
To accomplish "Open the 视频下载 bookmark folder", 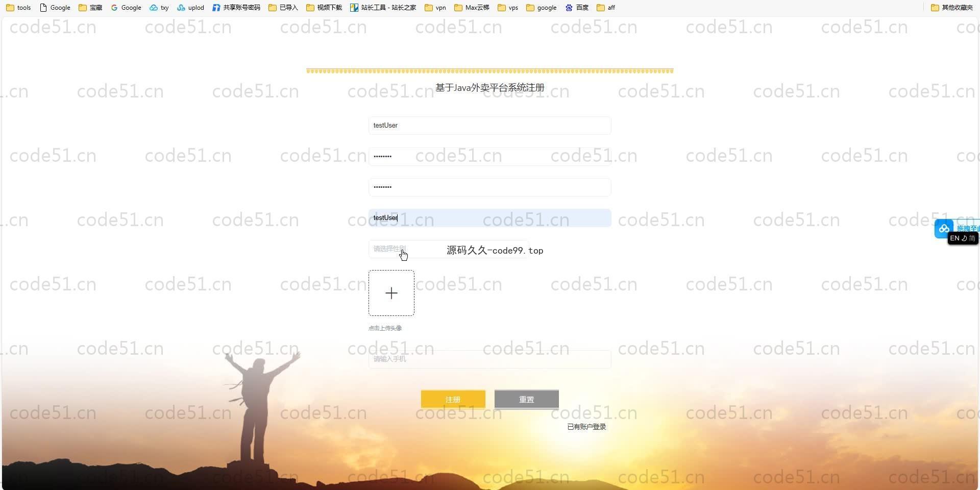I will (x=324, y=8).
